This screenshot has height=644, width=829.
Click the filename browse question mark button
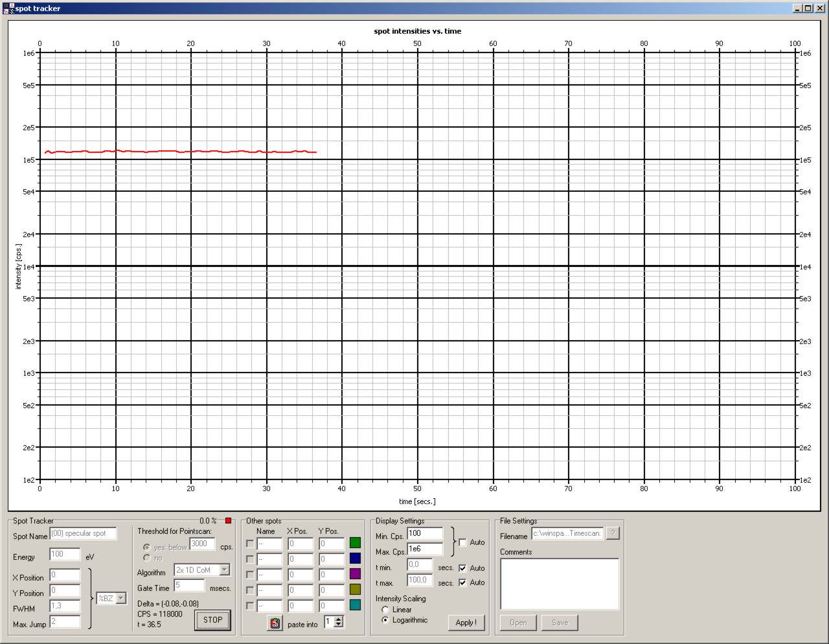(613, 533)
